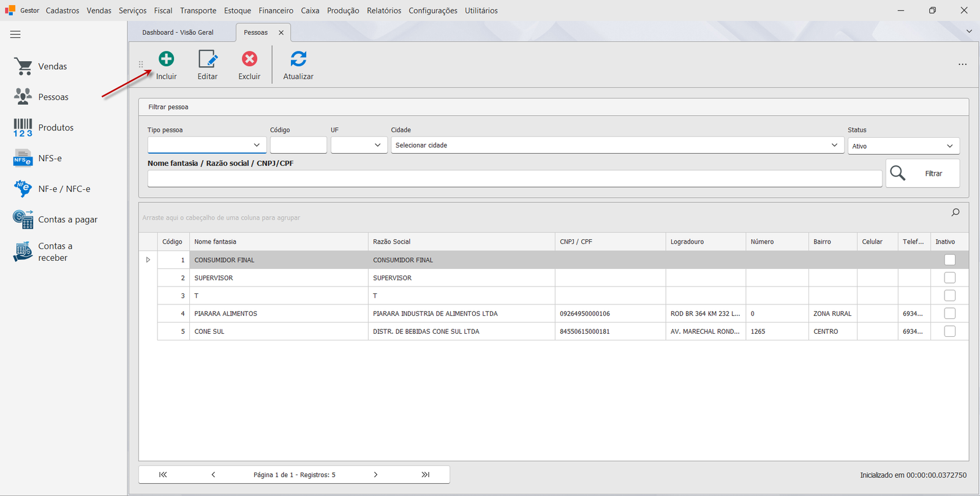Open the Status dropdown
Screen dimensions: 980x496
point(903,146)
